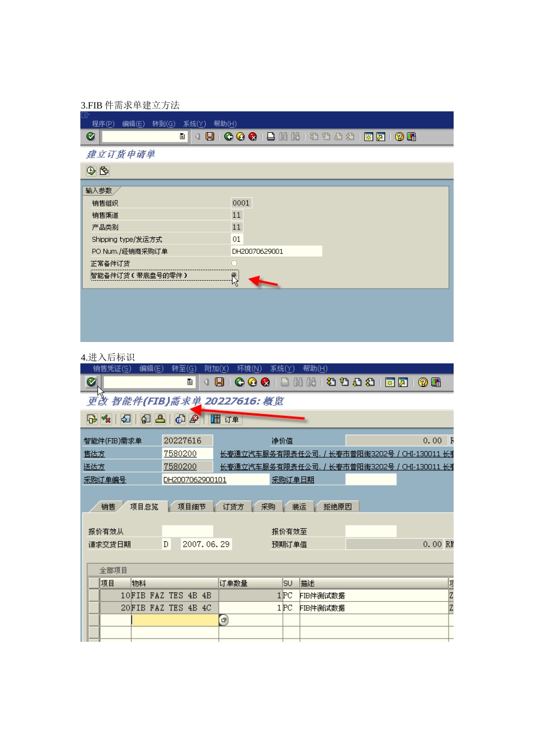Click 订单数量 column header

coord(251,583)
